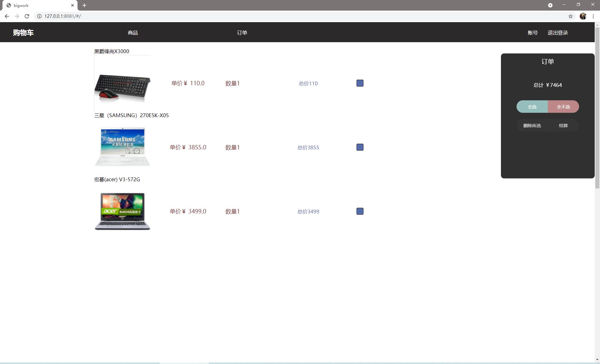Click the unit price 单价￥ 3855.0
600x364 pixels.
(x=188, y=147)
